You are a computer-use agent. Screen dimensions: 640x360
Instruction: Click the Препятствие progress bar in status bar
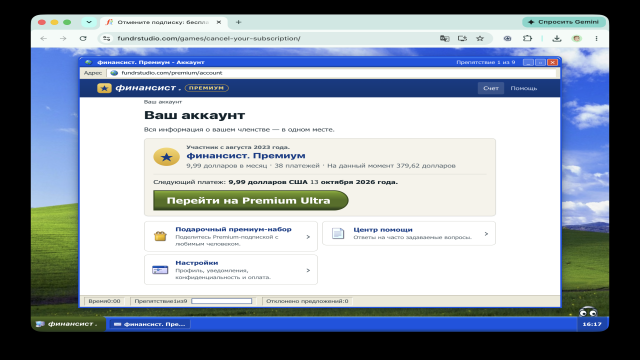[222, 301]
